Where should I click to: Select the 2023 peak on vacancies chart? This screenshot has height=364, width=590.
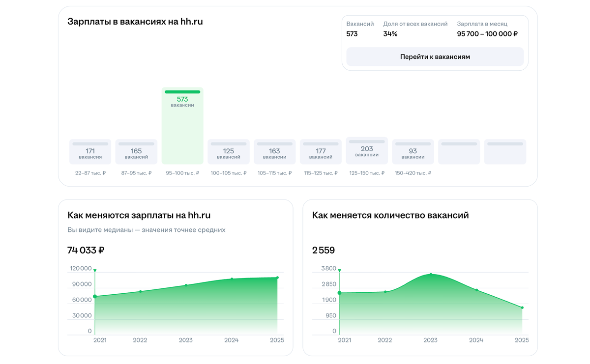(431, 274)
